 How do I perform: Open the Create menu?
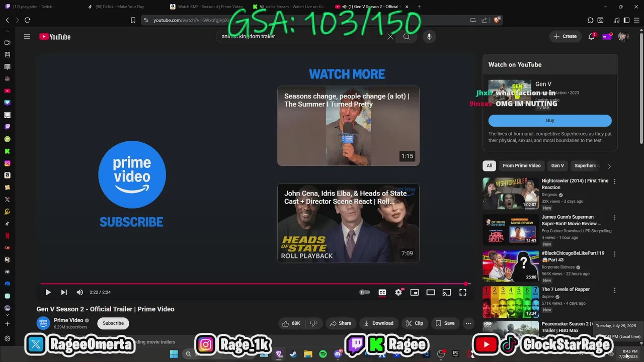566,36
